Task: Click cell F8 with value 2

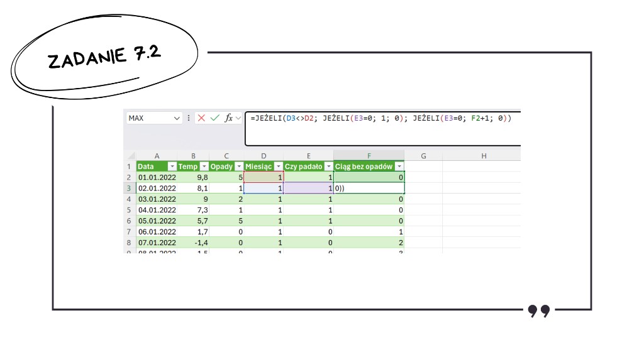Action: [369, 243]
